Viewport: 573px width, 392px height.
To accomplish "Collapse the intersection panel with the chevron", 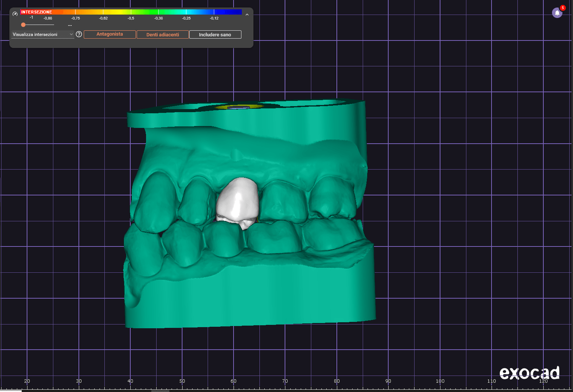I will pos(247,15).
